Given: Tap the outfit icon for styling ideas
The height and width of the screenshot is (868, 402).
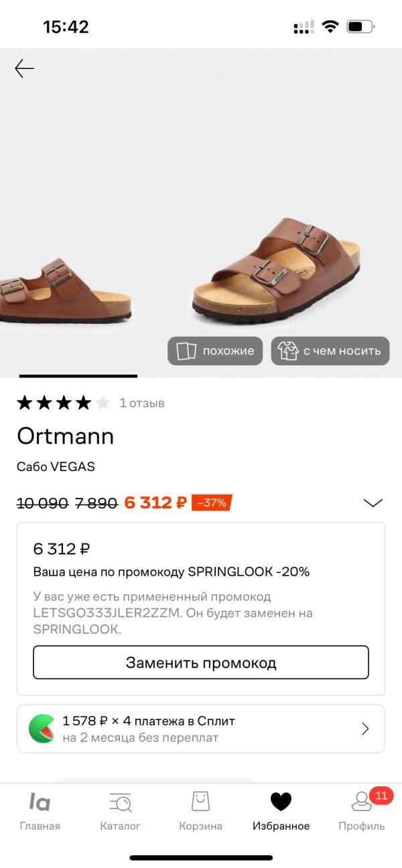Looking at the screenshot, I should click(x=288, y=351).
